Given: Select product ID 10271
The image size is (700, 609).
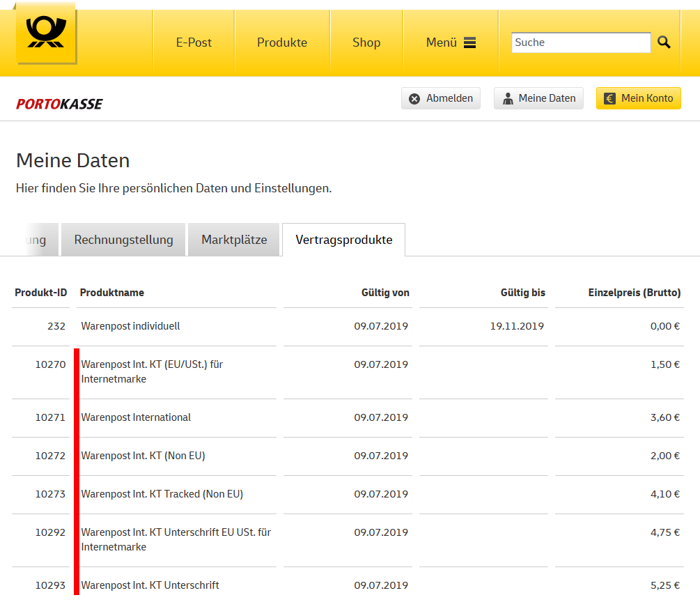Looking at the screenshot, I should [x=50, y=417].
